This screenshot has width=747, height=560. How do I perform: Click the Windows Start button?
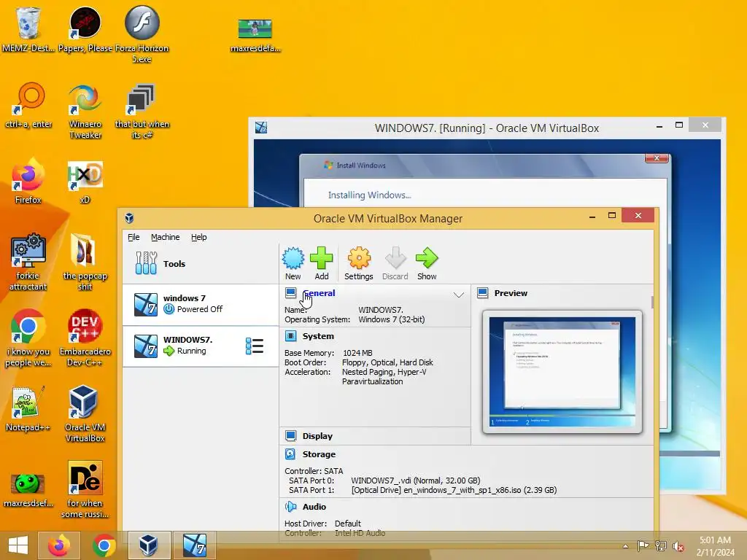pos(18,545)
